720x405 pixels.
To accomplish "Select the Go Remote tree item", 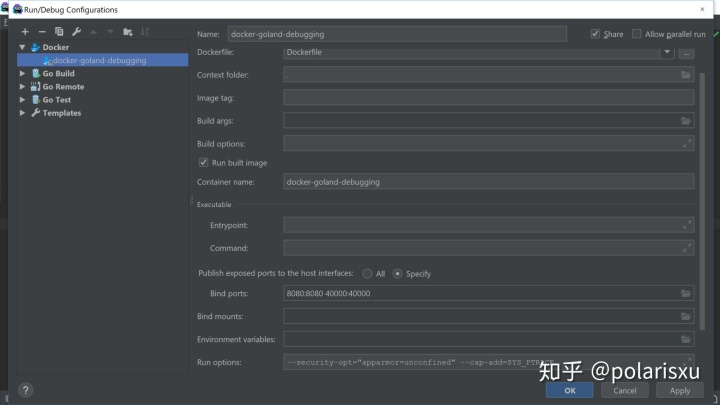I will pyautogui.click(x=63, y=86).
